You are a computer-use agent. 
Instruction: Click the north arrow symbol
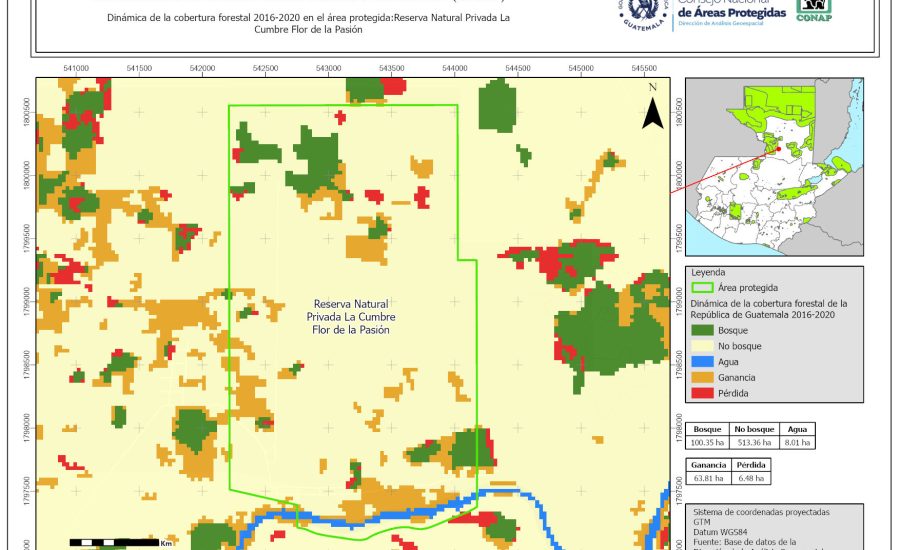tap(652, 108)
